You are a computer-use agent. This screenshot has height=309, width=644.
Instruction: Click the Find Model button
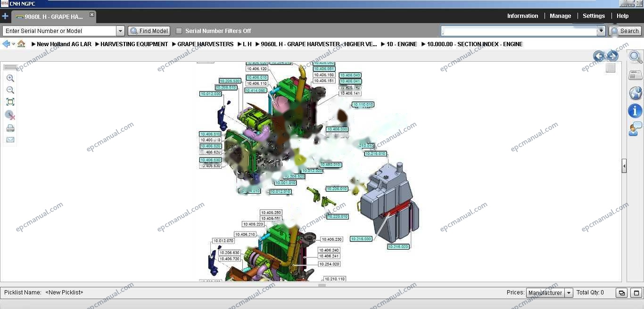tap(149, 31)
